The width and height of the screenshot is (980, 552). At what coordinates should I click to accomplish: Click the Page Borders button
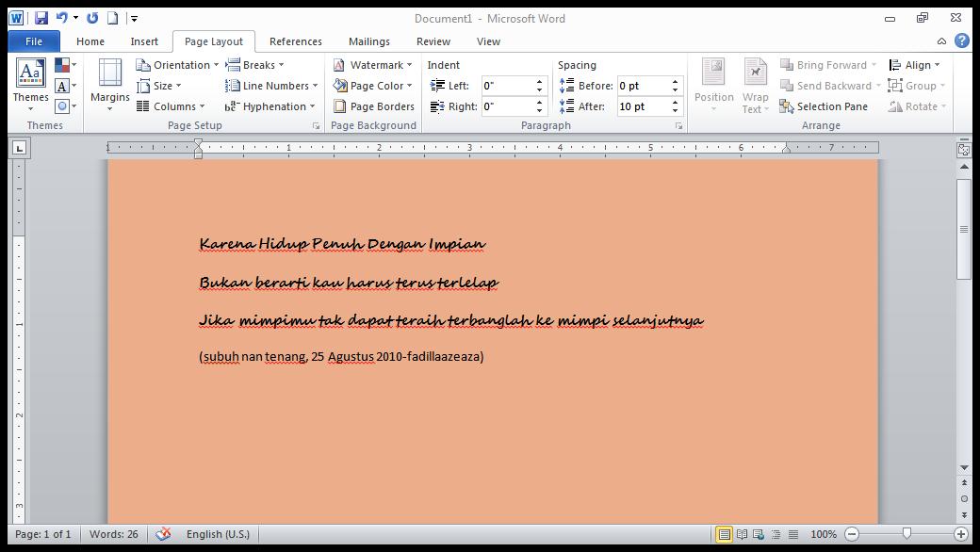374,106
